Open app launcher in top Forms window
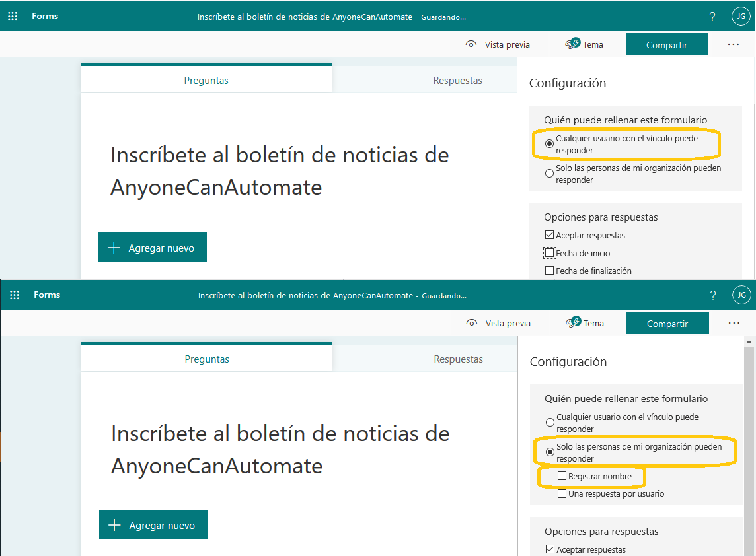 pyautogui.click(x=13, y=16)
